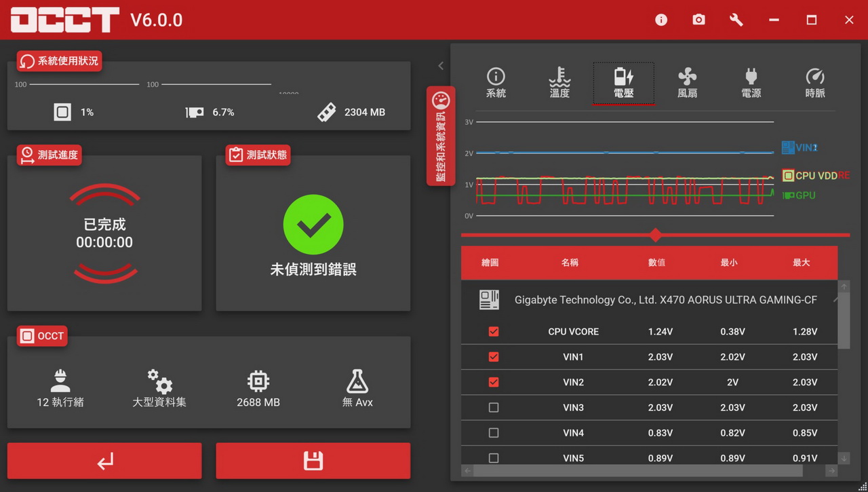Click the 名稱 column header

point(570,263)
